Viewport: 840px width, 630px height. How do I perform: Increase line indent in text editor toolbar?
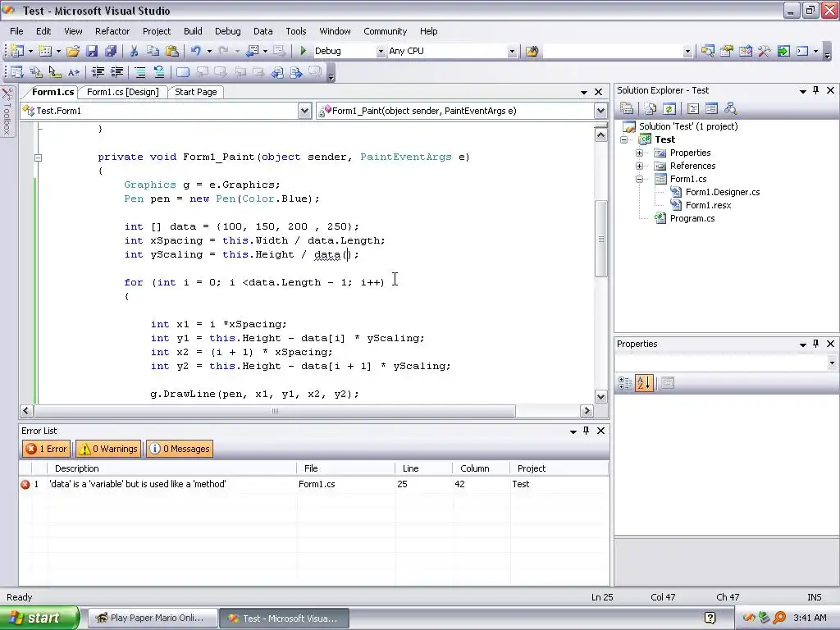click(x=116, y=72)
